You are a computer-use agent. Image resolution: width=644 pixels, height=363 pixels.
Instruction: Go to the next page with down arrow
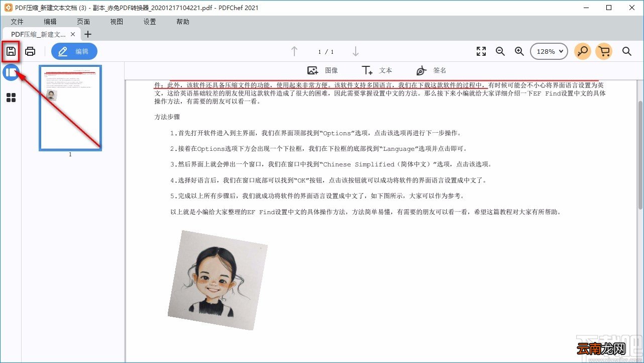(x=356, y=51)
